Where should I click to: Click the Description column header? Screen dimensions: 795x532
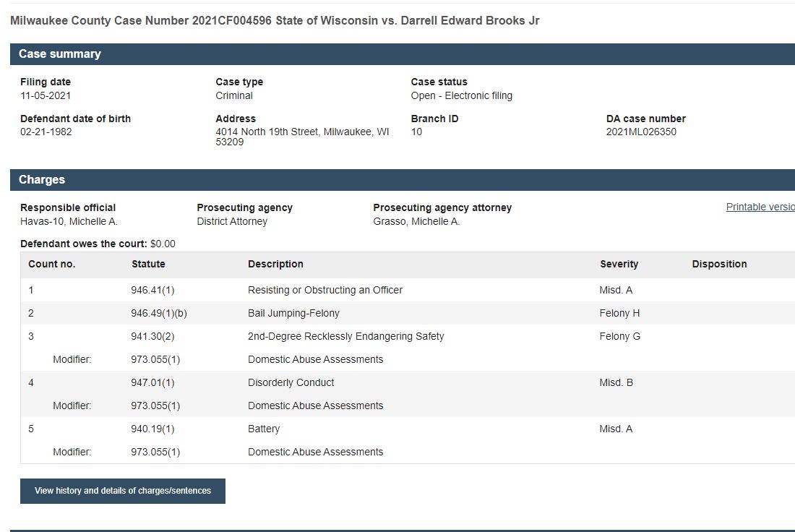point(276,265)
